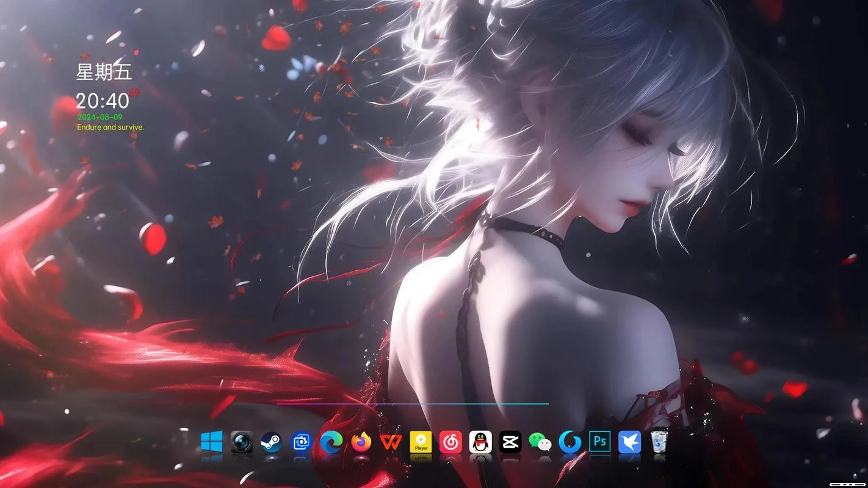Open the yellow Player app icon
The height and width of the screenshot is (488, 868).
[421, 442]
